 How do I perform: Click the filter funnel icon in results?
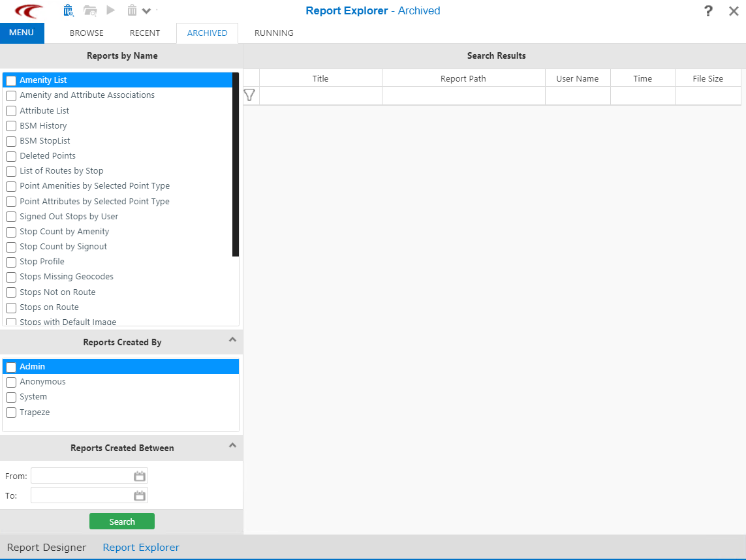[x=249, y=96]
